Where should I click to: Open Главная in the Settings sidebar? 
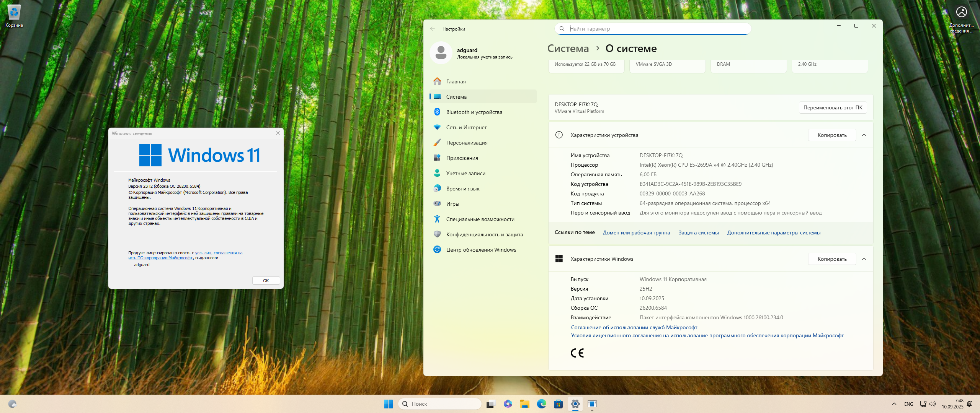pos(483,81)
